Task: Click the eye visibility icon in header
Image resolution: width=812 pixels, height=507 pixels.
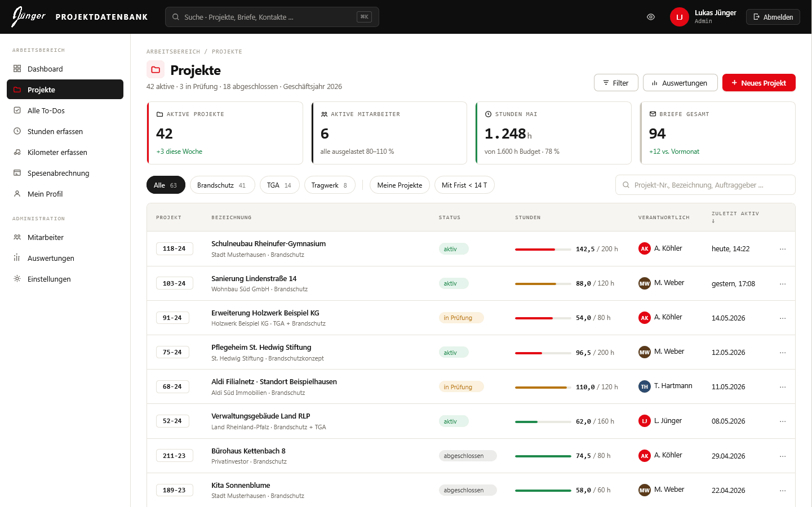Action: click(x=651, y=17)
